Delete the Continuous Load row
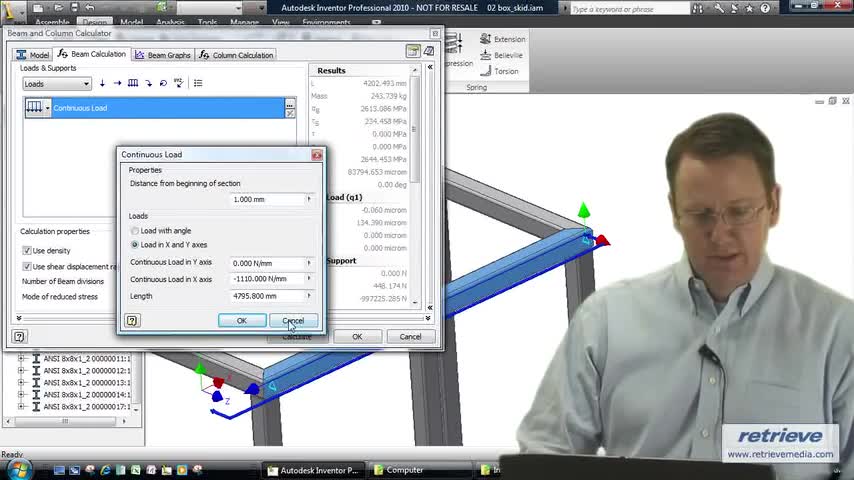854x480 pixels. (290, 113)
